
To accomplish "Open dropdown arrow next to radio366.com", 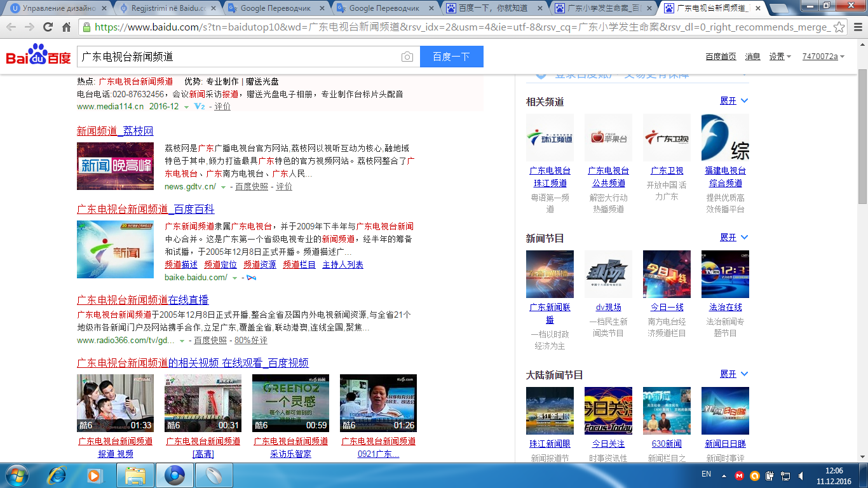I will (x=182, y=341).
